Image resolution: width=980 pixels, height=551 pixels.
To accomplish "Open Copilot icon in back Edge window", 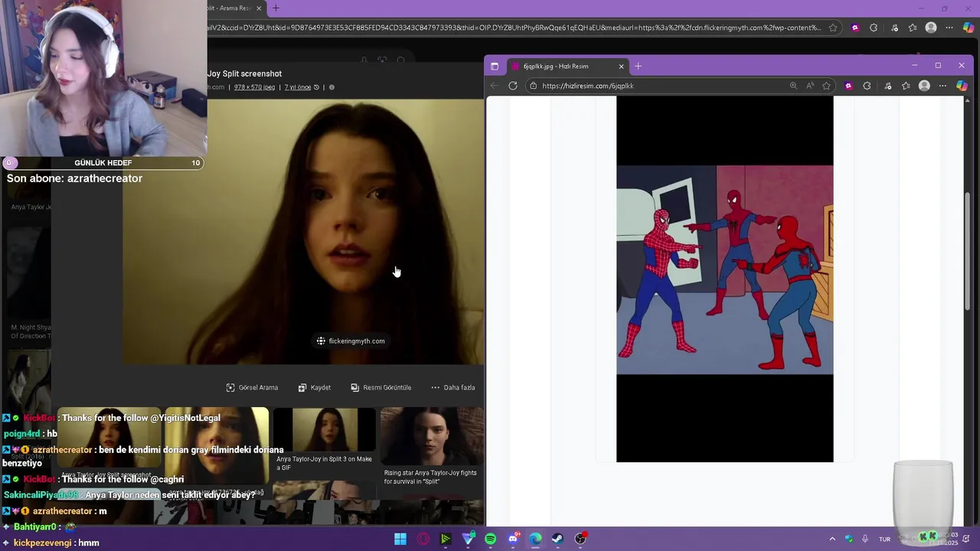I will (969, 28).
